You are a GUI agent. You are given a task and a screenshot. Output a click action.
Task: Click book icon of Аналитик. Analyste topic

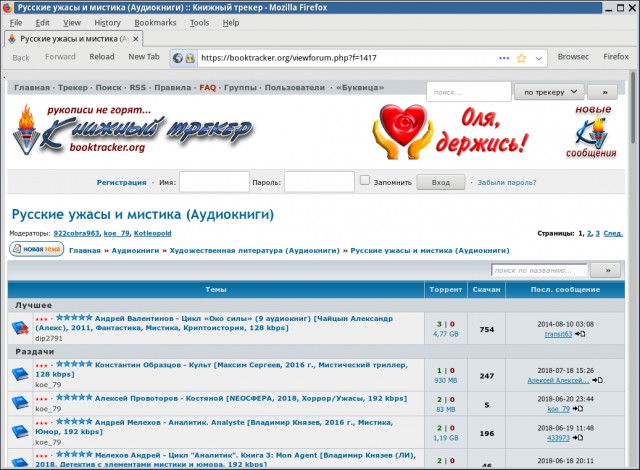pyautogui.click(x=20, y=432)
